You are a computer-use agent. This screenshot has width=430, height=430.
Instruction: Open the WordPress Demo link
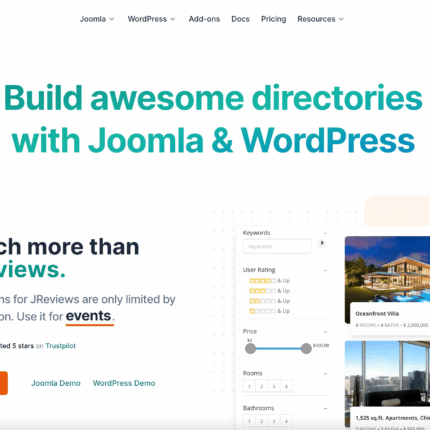(x=124, y=383)
